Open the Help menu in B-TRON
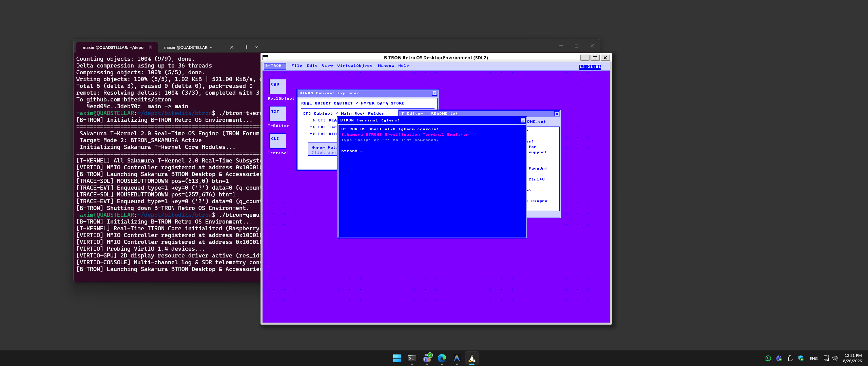The image size is (868, 366). click(404, 66)
